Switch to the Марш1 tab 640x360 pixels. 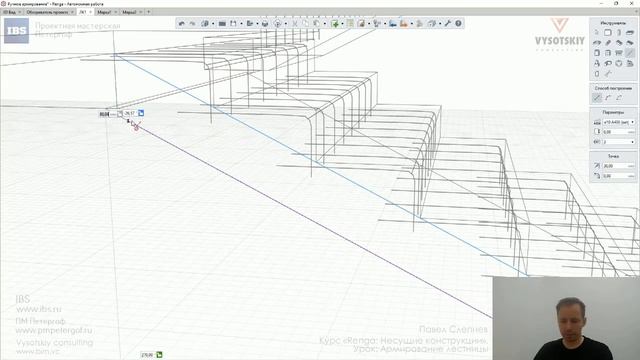point(104,12)
